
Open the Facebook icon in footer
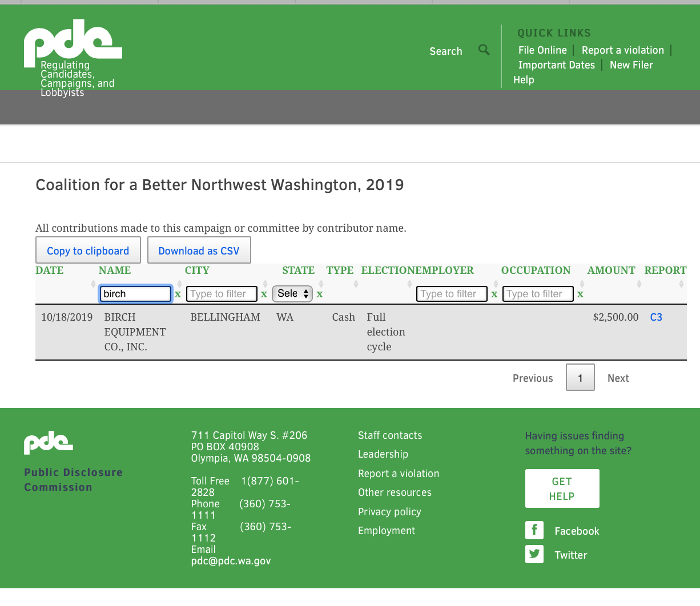tap(534, 530)
